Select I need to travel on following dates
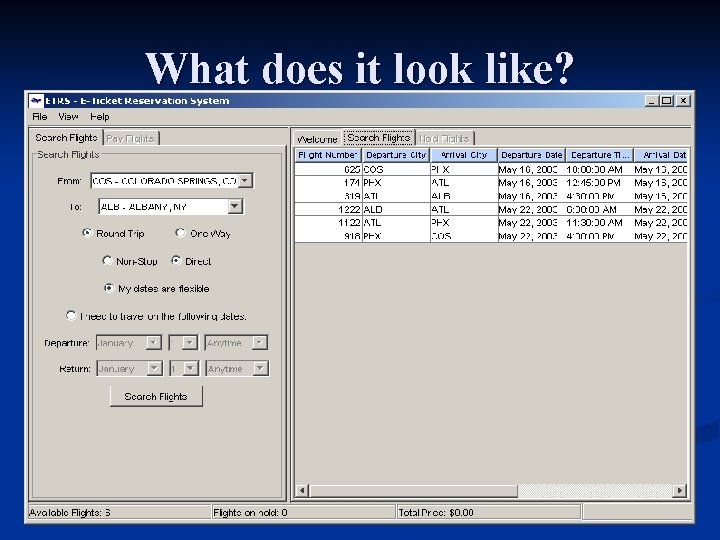The image size is (720, 540). 71,316
